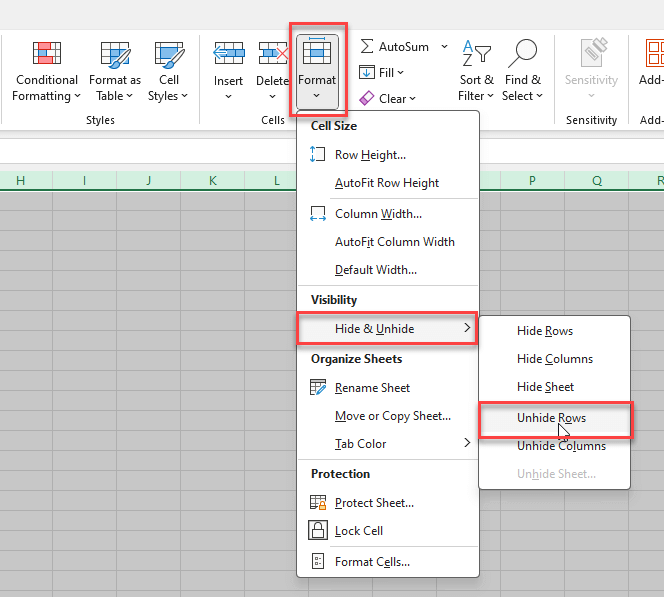Click the Cell Styles icon
Viewport: 664px width, 597px height.
coord(169,55)
